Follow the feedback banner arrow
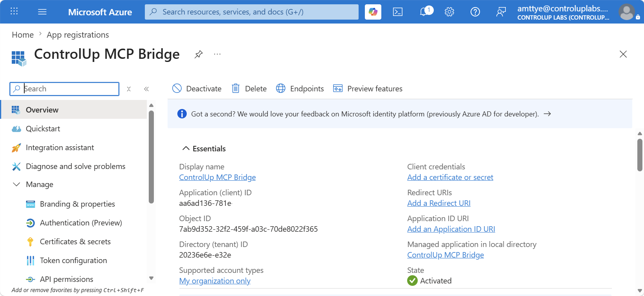 pyautogui.click(x=547, y=114)
